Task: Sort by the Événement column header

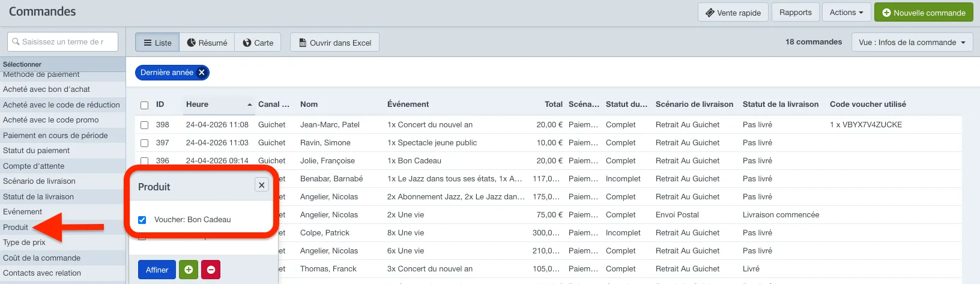Action: tap(408, 104)
